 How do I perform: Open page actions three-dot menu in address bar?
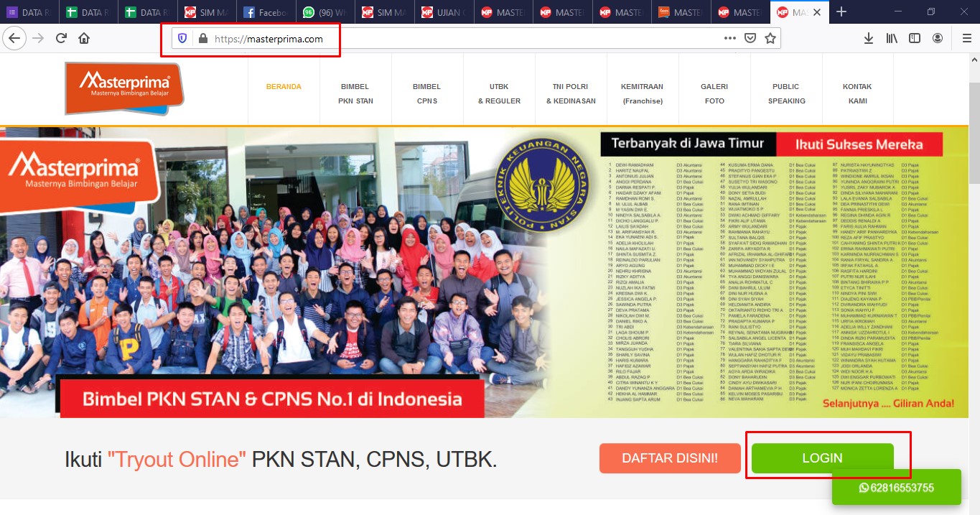[x=730, y=39]
